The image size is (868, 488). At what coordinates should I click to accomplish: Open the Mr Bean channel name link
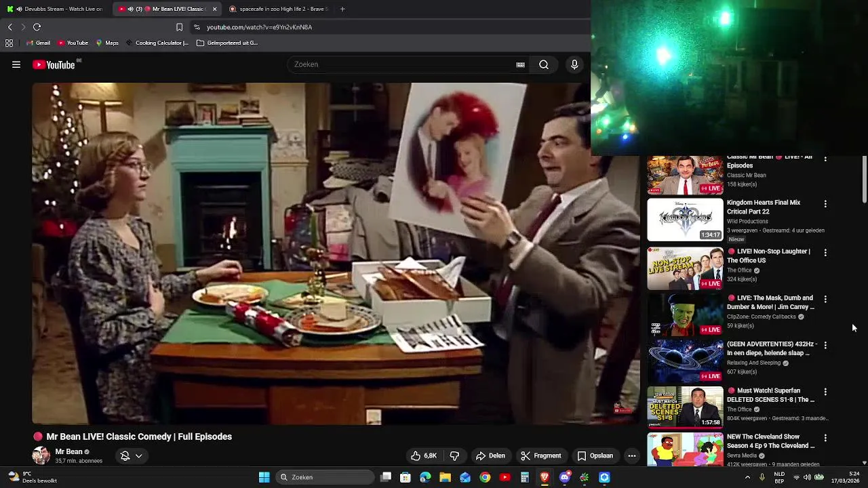pyautogui.click(x=68, y=451)
